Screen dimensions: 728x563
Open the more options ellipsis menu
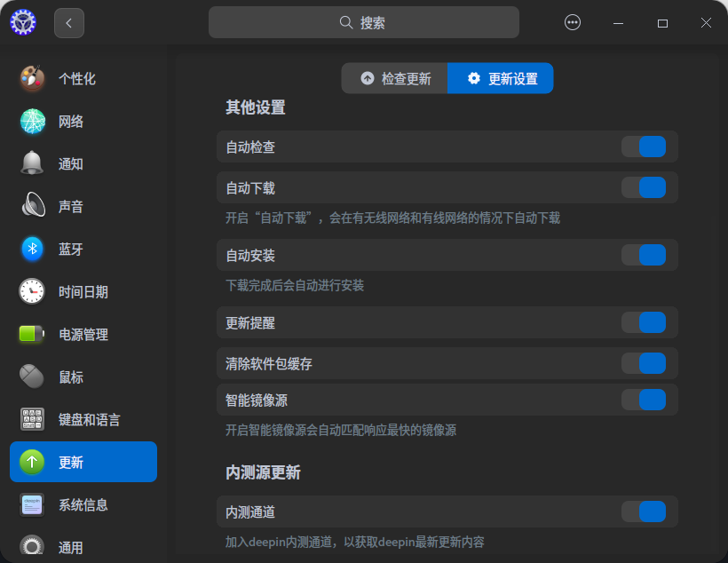572,22
